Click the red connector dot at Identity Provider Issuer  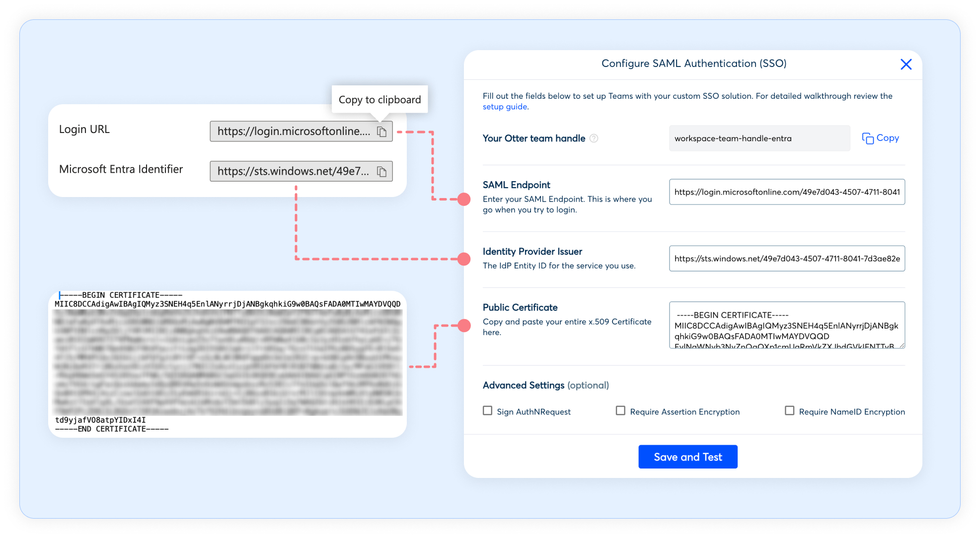tap(463, 259)
